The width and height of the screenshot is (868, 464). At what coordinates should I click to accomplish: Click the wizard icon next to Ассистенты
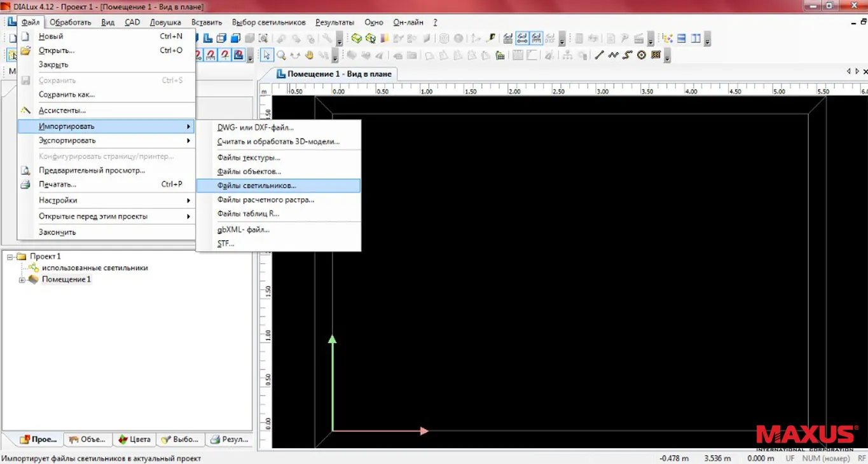(x=26, y=111)
